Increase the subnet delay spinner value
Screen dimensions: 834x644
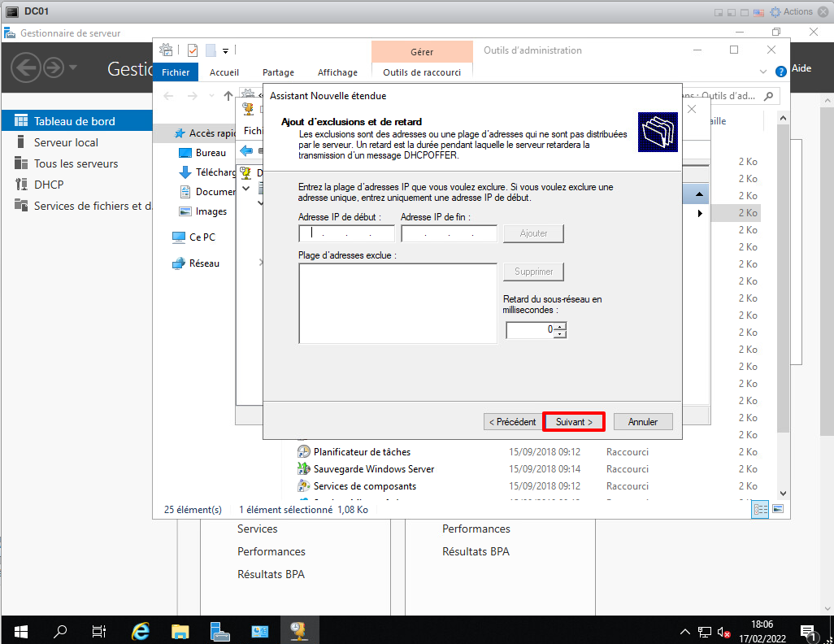[x=559, y=326]
